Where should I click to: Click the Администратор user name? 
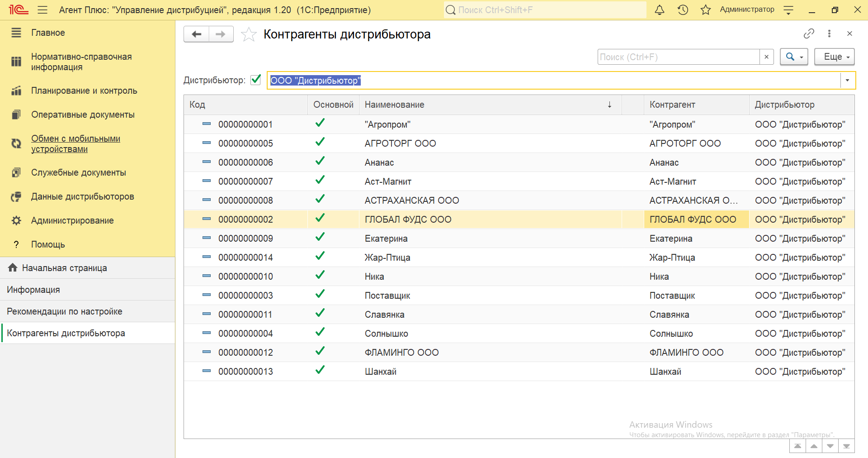[747, 10]
